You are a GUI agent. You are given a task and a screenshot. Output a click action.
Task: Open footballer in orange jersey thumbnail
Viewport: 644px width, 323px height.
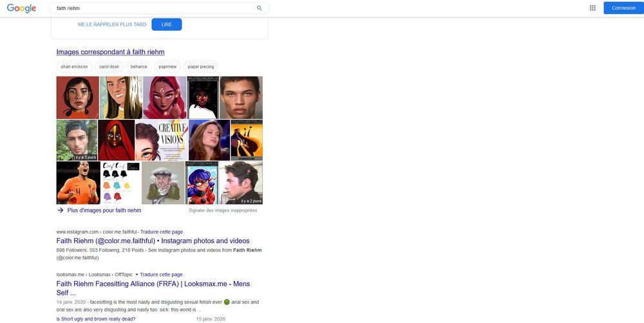pos(78,183)
